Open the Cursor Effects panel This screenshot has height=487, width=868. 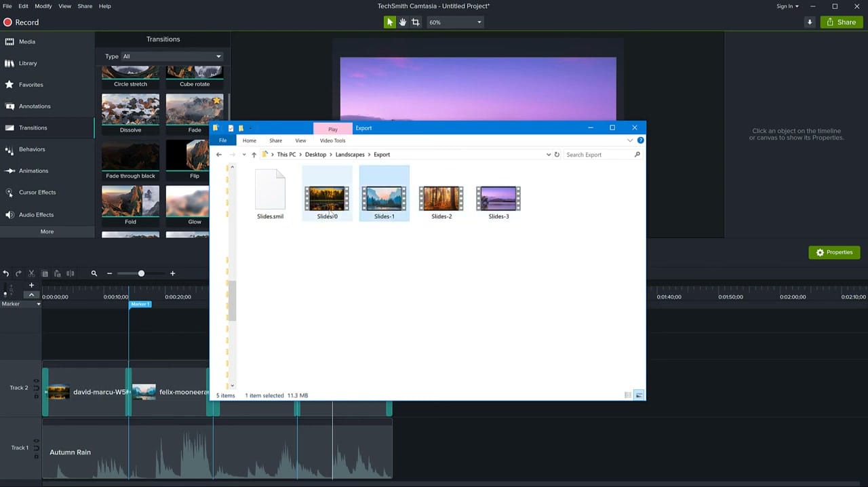point(37,192)
